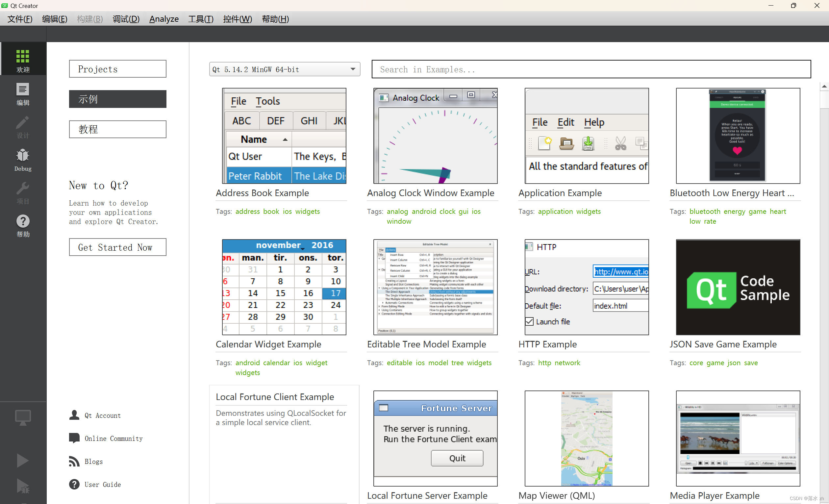
Task: Click the examples scrollbar up arrow
Action: (824, 86)
